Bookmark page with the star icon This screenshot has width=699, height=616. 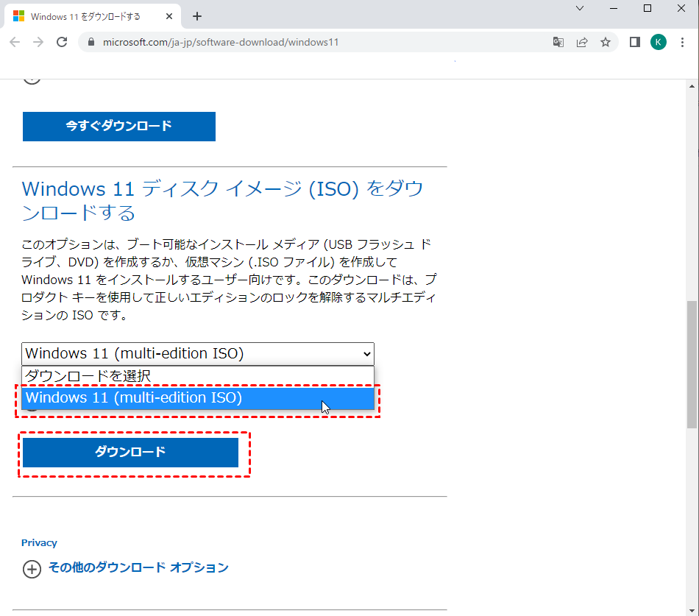click(x=606, y=43)
